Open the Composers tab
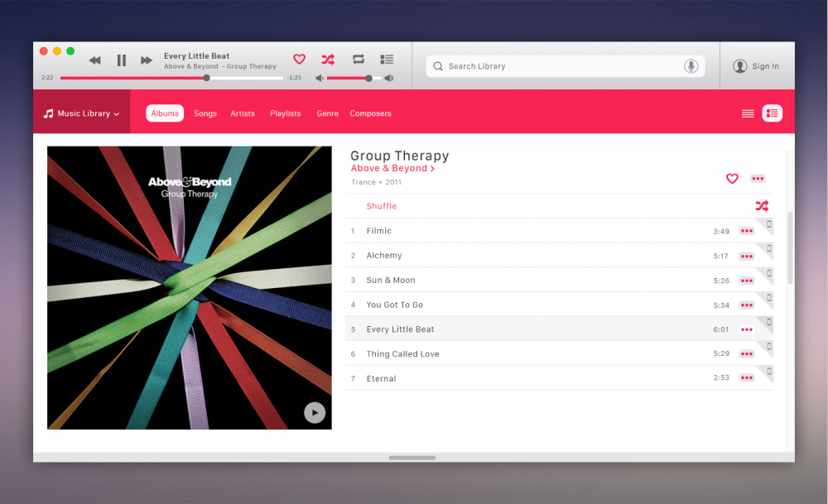The height and width of the screenshot is (504, 828). tap(370, 113)
